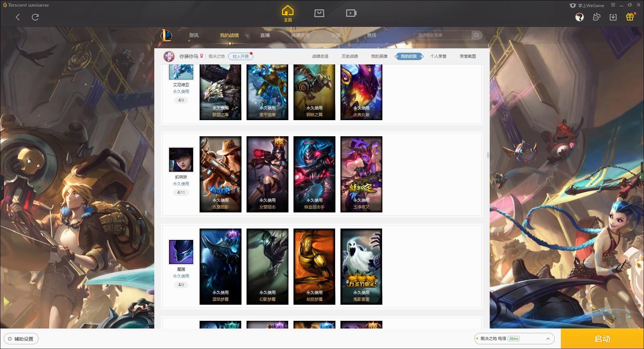Open the 庆典女皇 skin card
This screenshot has height=349, width=644.
(361, 92)
